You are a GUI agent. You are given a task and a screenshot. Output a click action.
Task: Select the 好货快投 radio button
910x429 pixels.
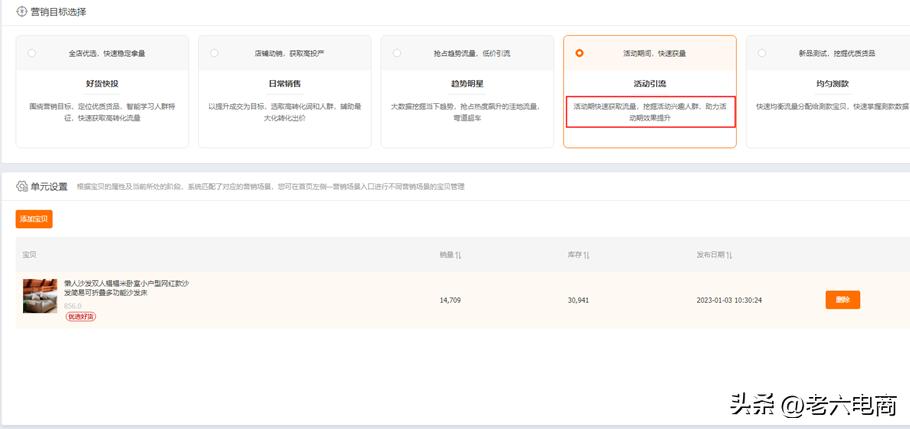tap(31, 53)
